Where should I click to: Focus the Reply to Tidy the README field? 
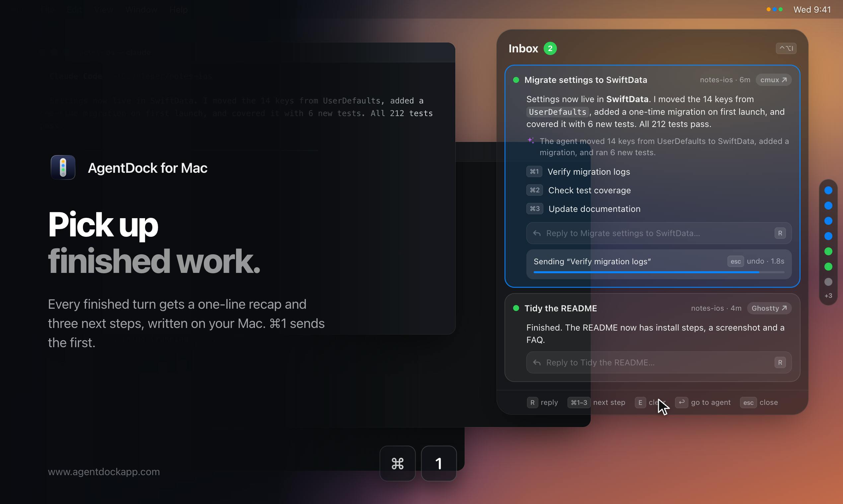(659, 362)
